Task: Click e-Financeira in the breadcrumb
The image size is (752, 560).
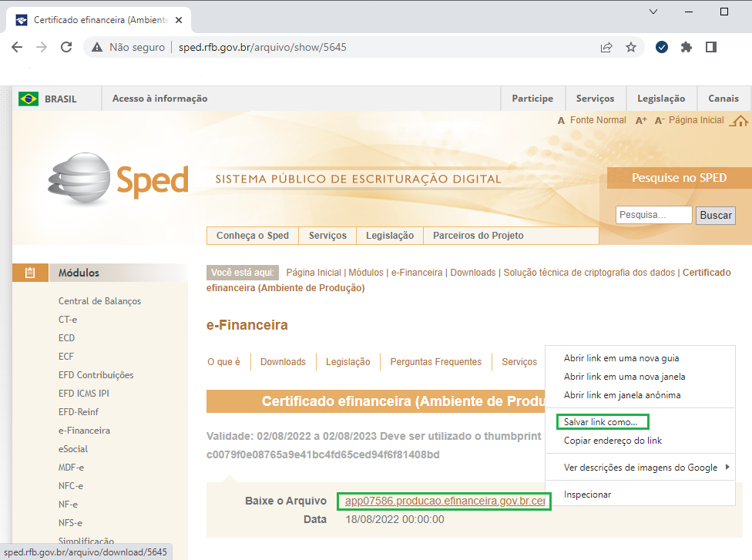Action: (417, 273)
